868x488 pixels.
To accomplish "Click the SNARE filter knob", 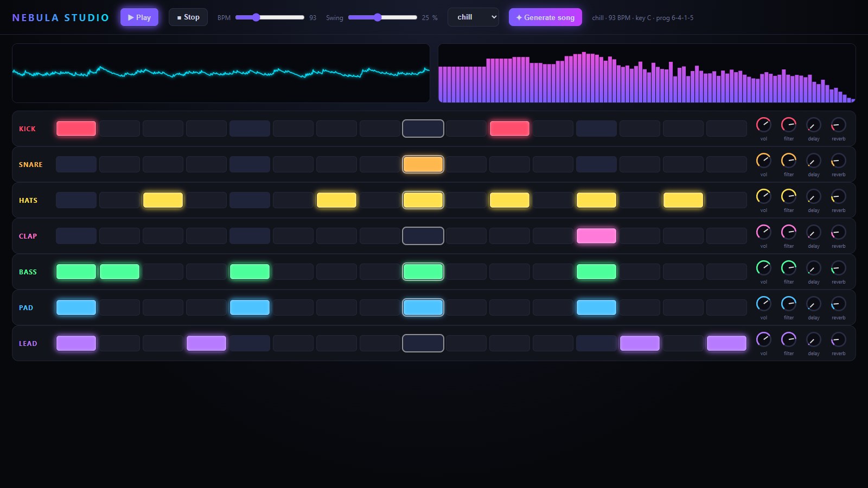I will click(789, 160).
